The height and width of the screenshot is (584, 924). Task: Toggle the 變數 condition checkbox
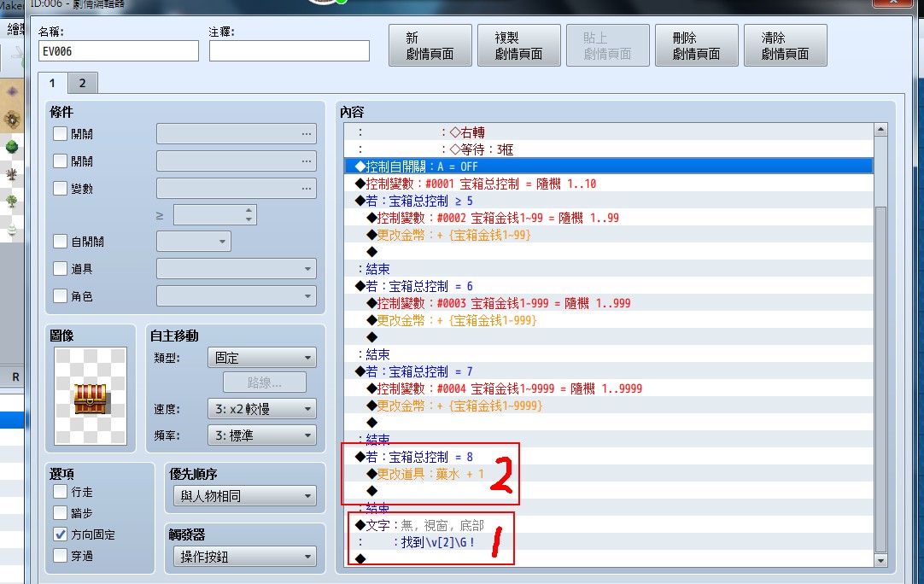[x=60, y=188]
